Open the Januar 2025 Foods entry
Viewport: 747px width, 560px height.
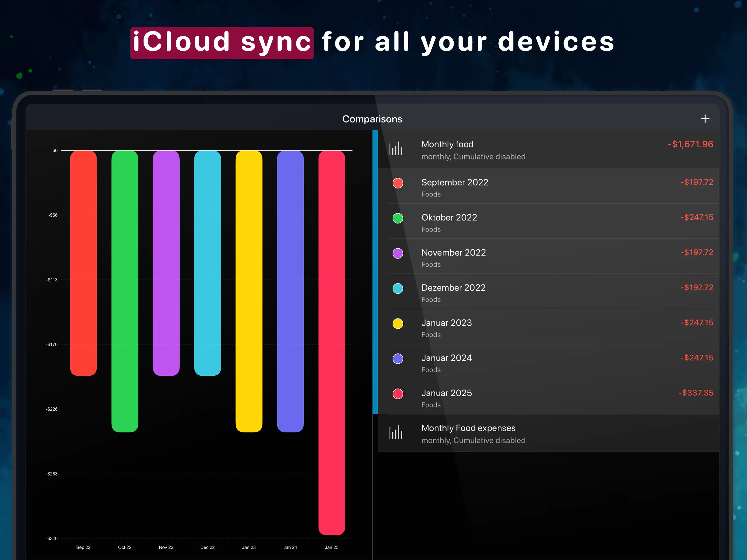(x=447, y=398)
